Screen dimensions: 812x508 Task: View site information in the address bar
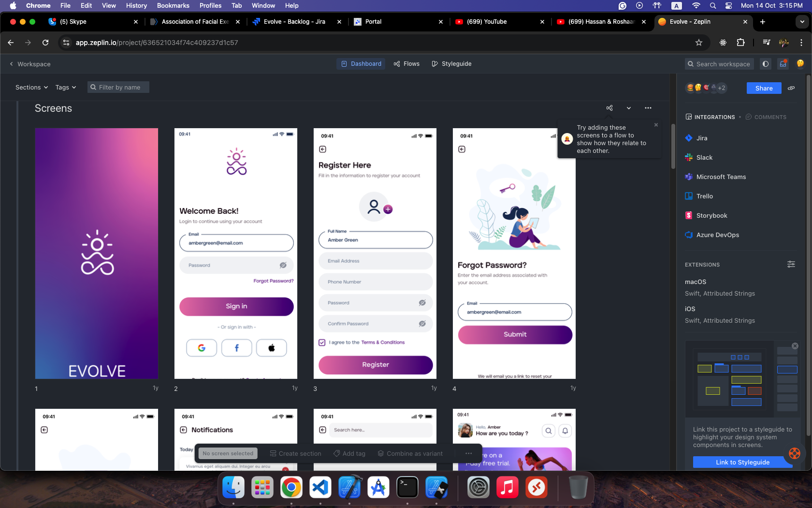pyautogui.click(x=66, y=43)
